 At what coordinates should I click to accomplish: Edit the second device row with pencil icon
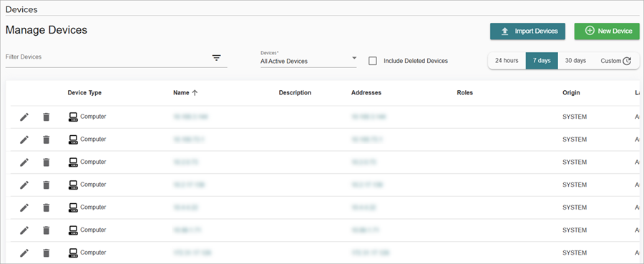(24, 140)
